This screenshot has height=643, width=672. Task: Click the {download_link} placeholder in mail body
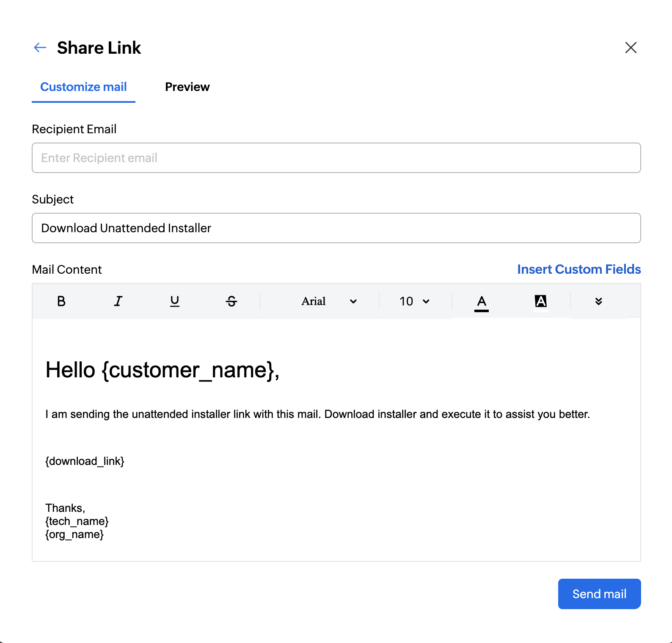click(x=85, y=461)
